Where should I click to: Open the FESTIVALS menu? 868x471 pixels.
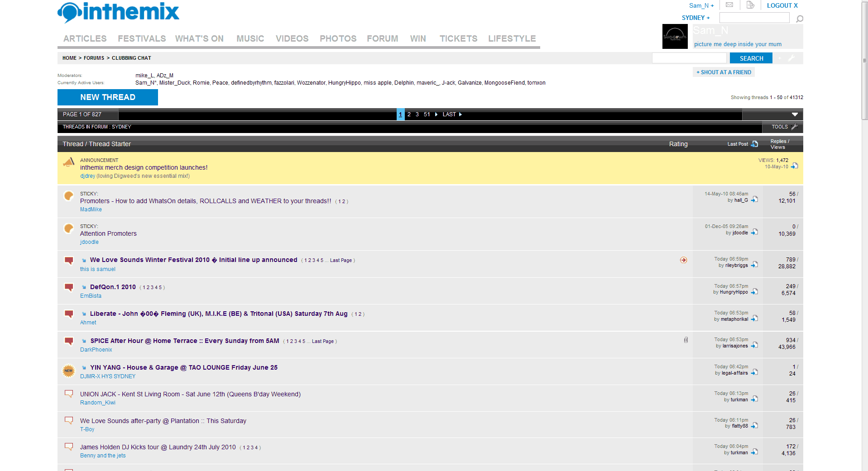click(x=142, y=38)
